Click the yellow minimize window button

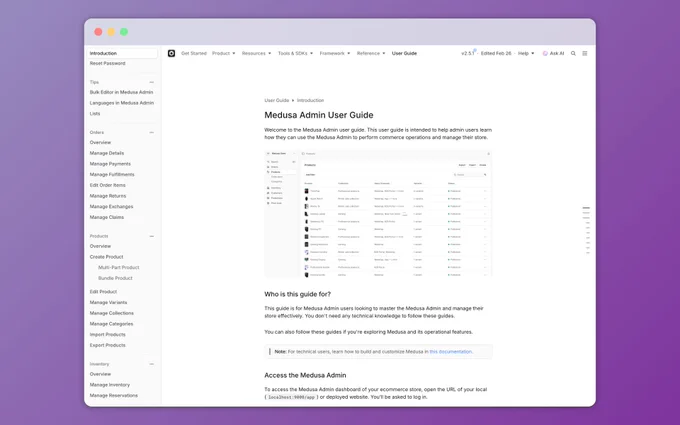(111, 32)
